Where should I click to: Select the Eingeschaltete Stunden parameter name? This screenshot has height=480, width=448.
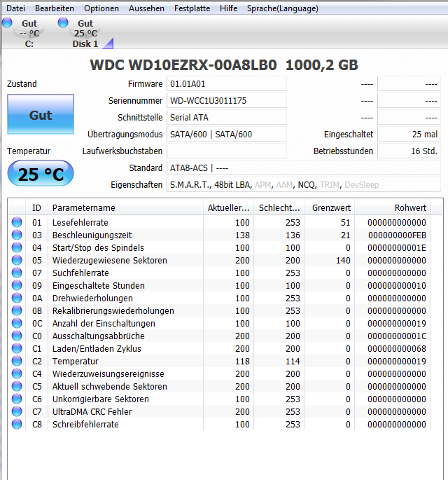tap(99, 286)
